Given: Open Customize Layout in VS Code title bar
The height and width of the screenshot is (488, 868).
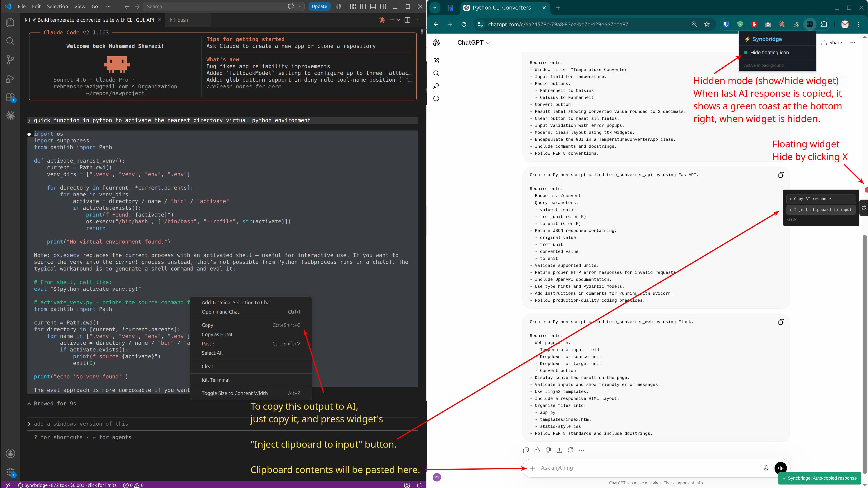Looking at the screenshot, I should pyautogui.click(x=353, y=7).
